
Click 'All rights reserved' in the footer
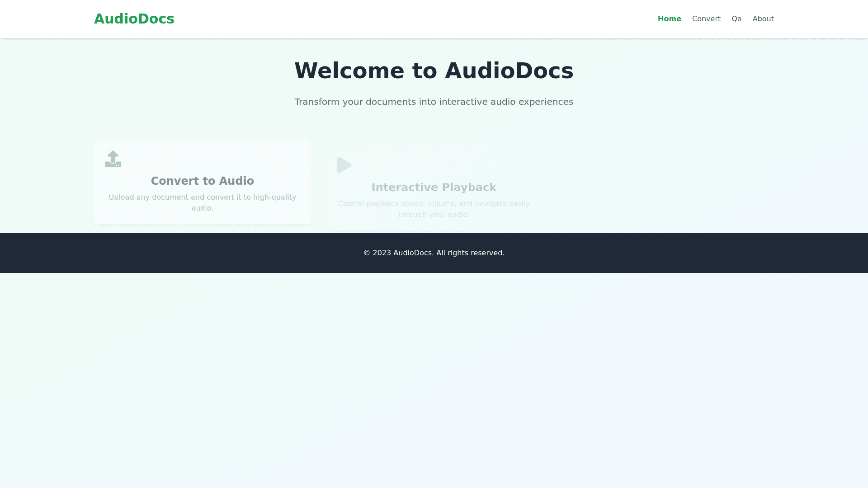470,253
